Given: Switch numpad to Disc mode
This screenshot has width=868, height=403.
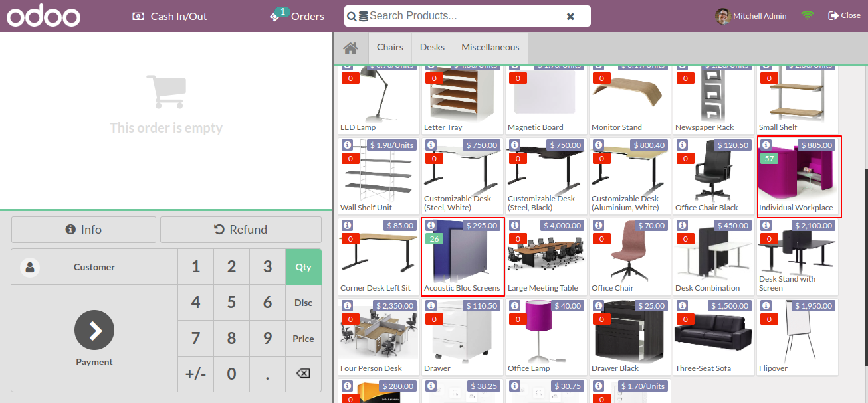Looking at the screenshot, I should [x=303, y=303].
